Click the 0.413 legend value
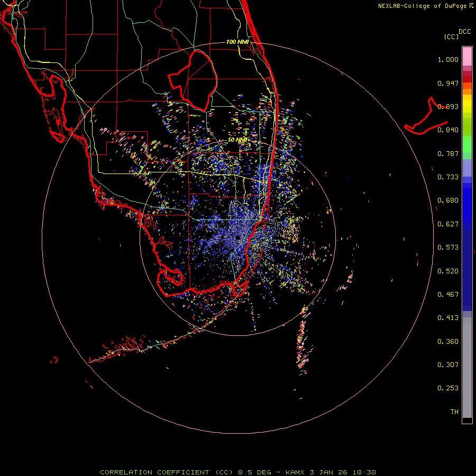 point(448,318)
